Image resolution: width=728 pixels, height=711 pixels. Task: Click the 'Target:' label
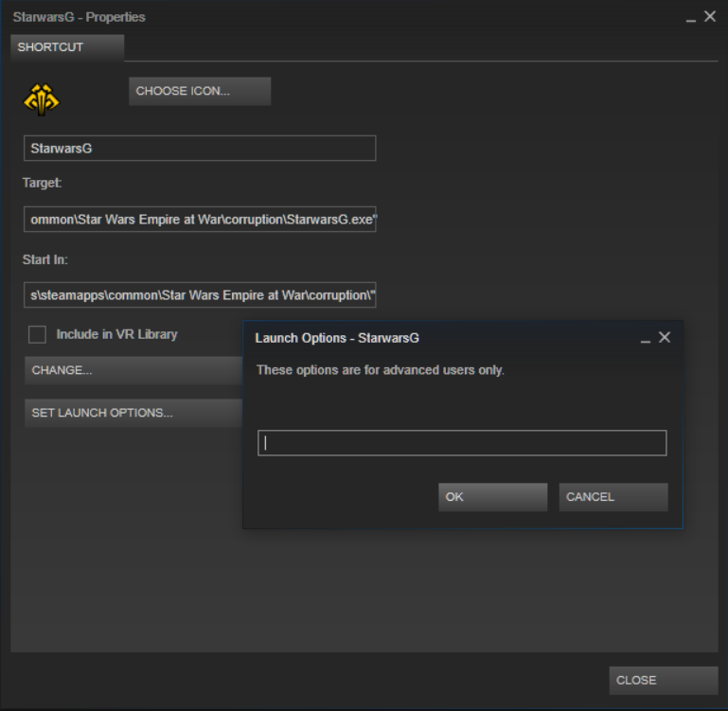click(42, 183)
